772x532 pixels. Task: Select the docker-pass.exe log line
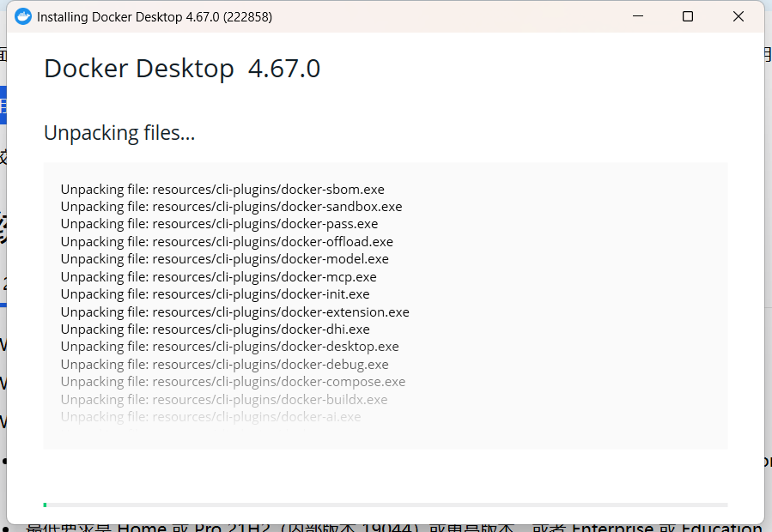click(x=220, y=224)
